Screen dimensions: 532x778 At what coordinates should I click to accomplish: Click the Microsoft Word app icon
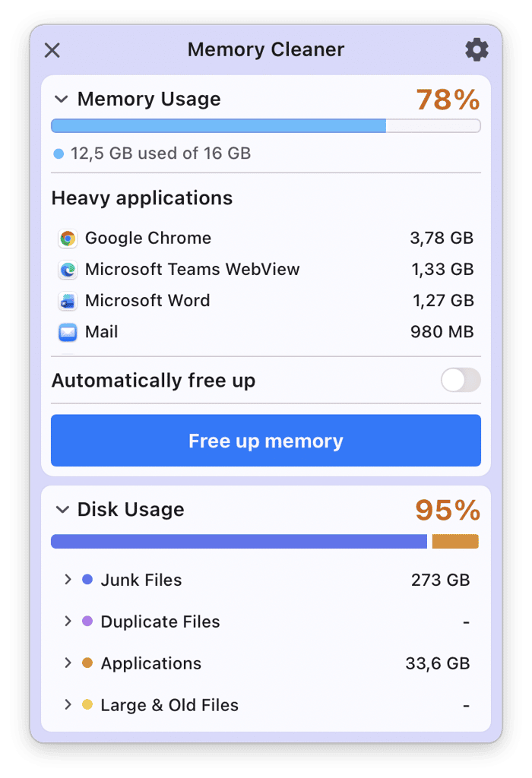point(68,301)
